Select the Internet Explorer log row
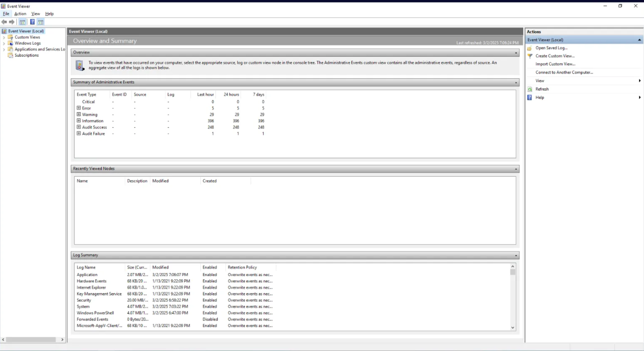This screenshot has height=351, width=644. point(175,287)
